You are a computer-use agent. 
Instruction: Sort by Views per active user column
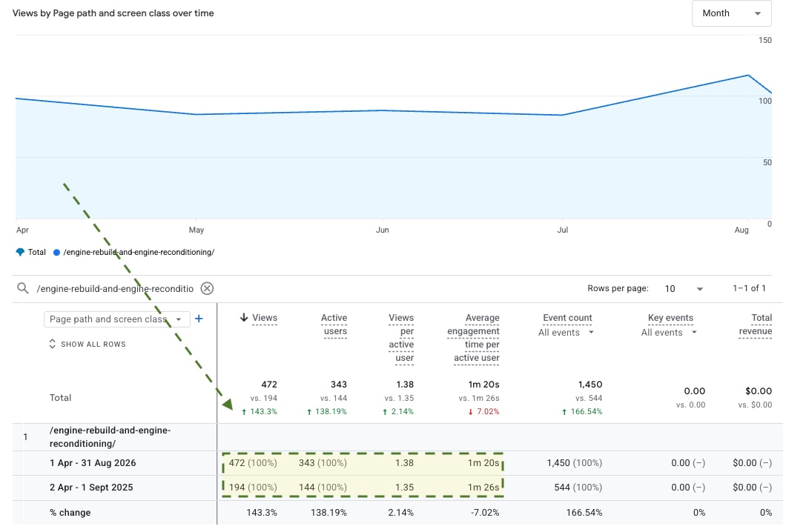pos(401,338)
